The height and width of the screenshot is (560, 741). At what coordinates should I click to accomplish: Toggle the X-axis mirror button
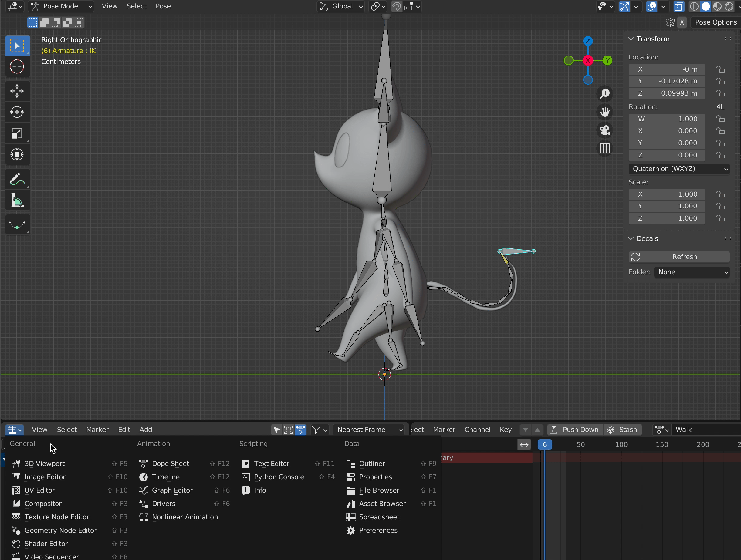coord(682,22)
